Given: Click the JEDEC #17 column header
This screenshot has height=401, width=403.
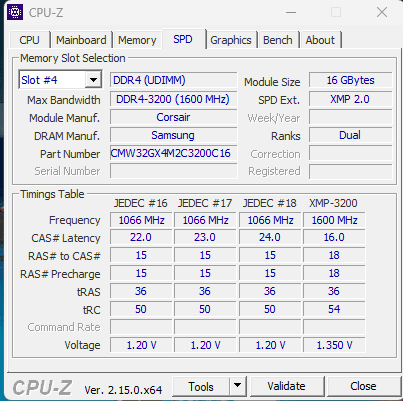Looking at the screenshot, I should click(x=205, y=203).
